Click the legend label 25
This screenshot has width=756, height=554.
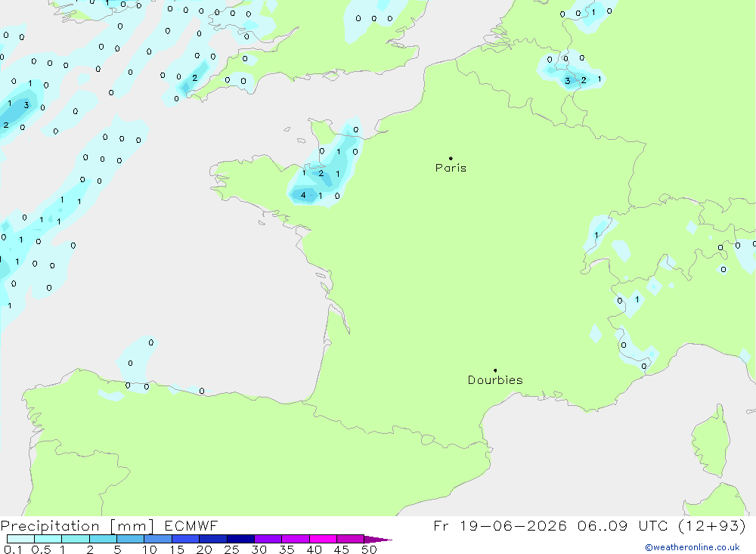click(231, 549)
